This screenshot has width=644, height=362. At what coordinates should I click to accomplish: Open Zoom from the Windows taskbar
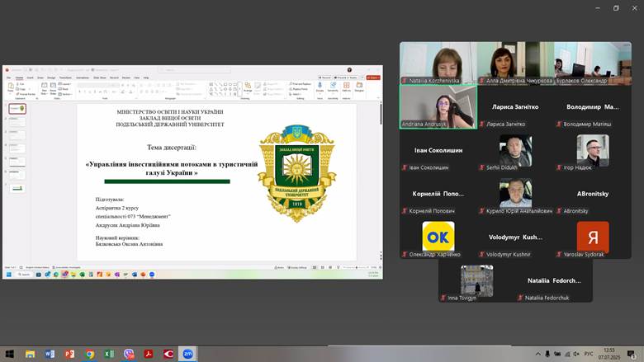pyautogui.click(x=188, y=354)
